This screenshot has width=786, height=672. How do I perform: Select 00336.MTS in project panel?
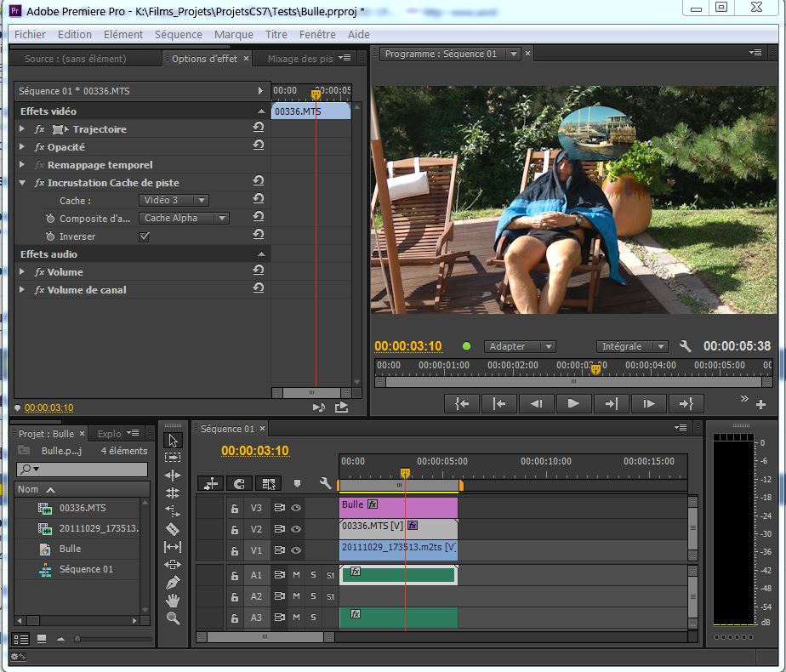pos(83,508)
